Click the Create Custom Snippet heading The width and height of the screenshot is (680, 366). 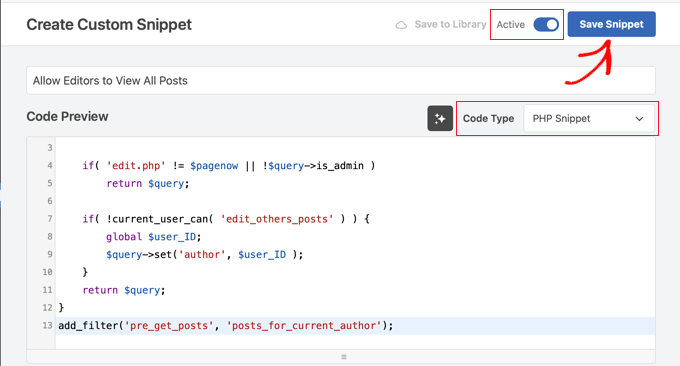pyautogui.click(x=109, y=24)
